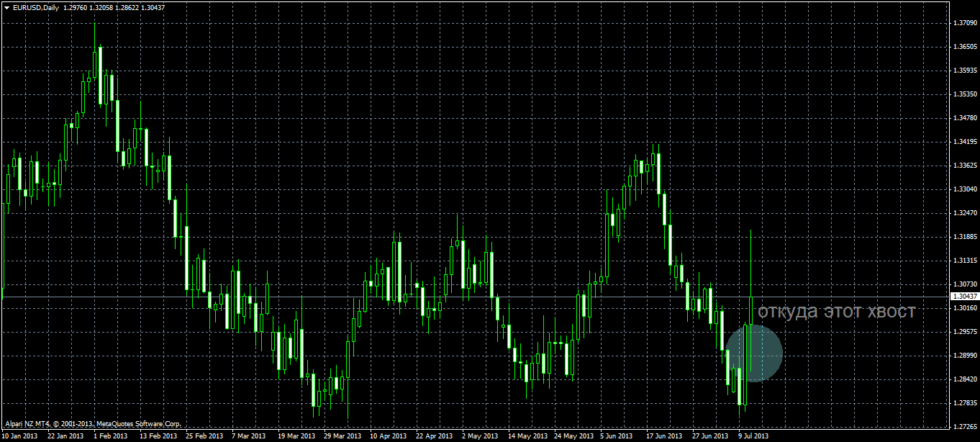
Task: Click the 1.35350 price label
Action: (964, 94)
